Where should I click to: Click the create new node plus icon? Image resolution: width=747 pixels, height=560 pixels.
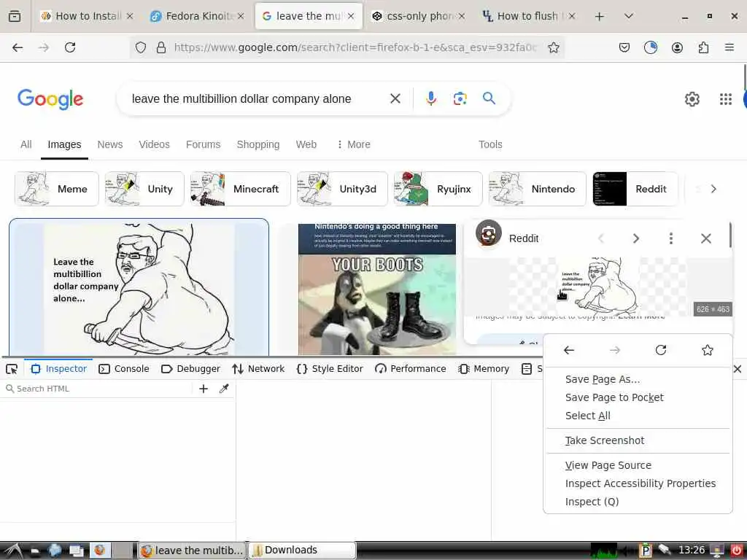point(204,389)
